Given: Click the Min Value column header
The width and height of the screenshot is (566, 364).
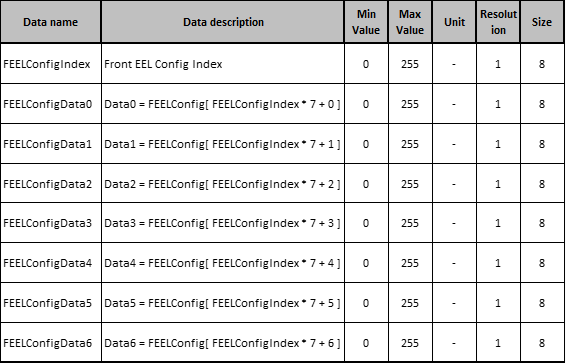Looking at the screenshot, I should [x=366, y=22].
